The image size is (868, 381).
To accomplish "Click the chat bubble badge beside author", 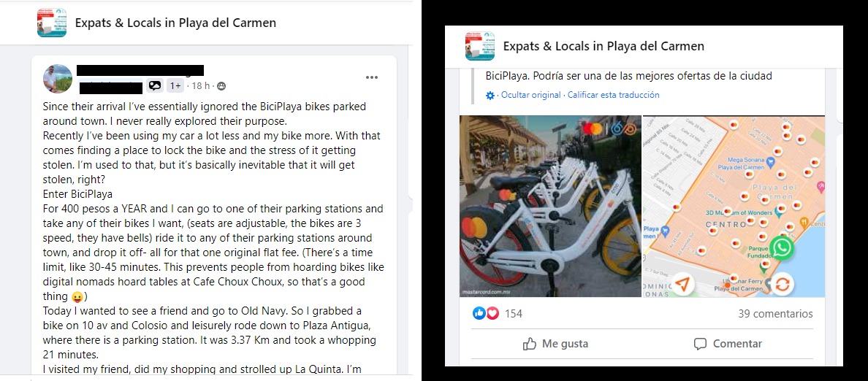I will coord(154,85).
